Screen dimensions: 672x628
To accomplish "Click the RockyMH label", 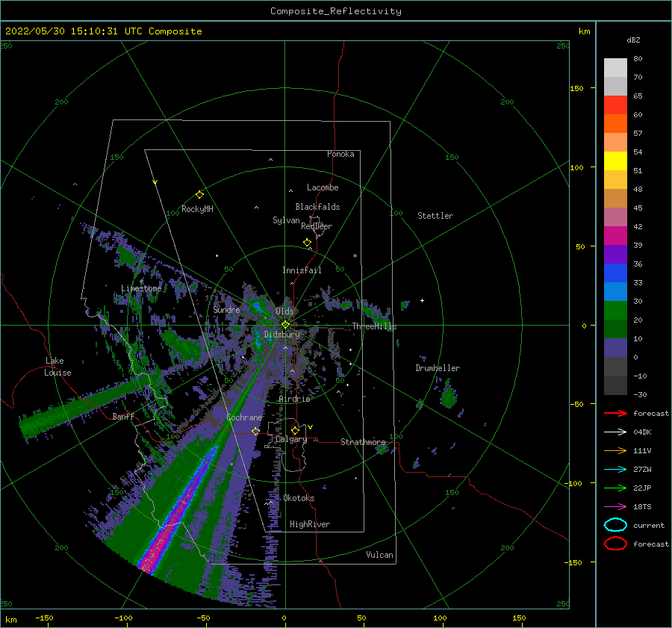I will click(197, 209).
